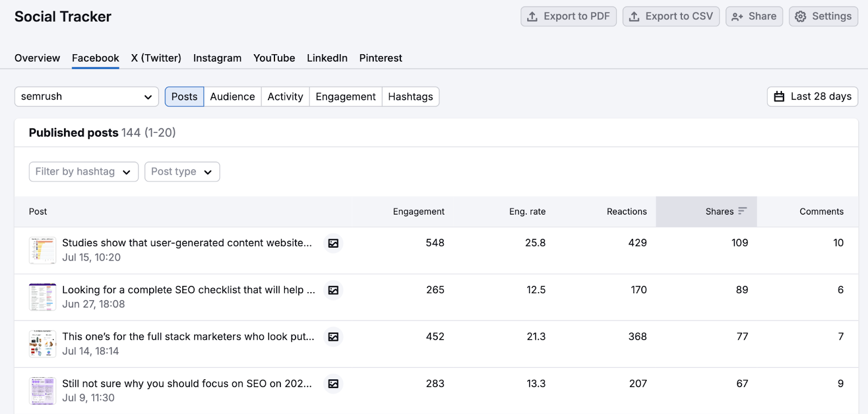The image size is (868, 414).
Task: Click image icon on full stack marketers post
Action: tap(333, 337)
